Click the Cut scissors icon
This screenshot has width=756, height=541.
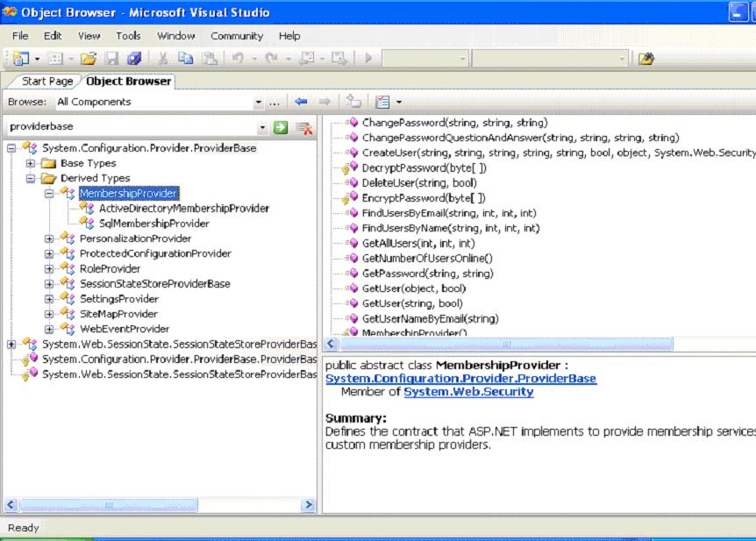coord(163,59)
